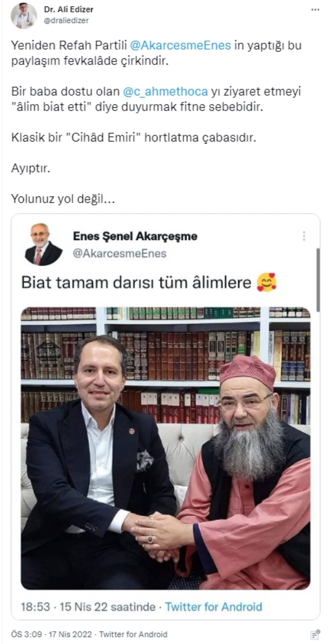Open the @AkarcesmeEnes mention link
328x644 pixels.
[x=180, y=45]
